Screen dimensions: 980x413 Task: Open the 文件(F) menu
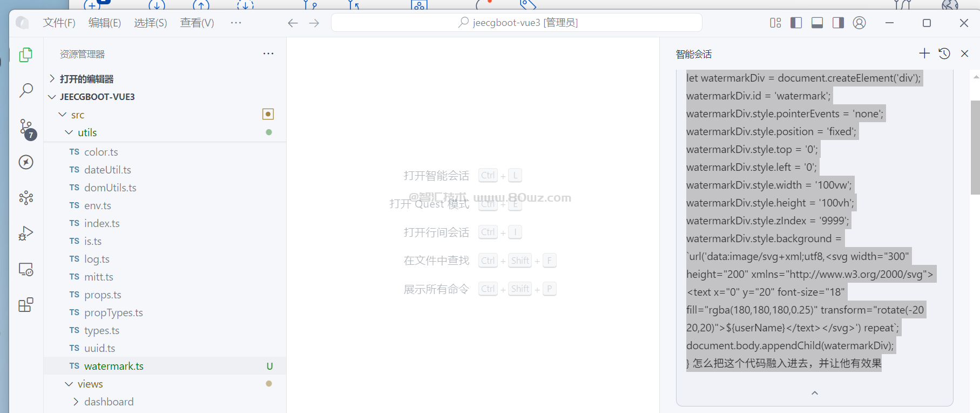click(x=59, y=23)
